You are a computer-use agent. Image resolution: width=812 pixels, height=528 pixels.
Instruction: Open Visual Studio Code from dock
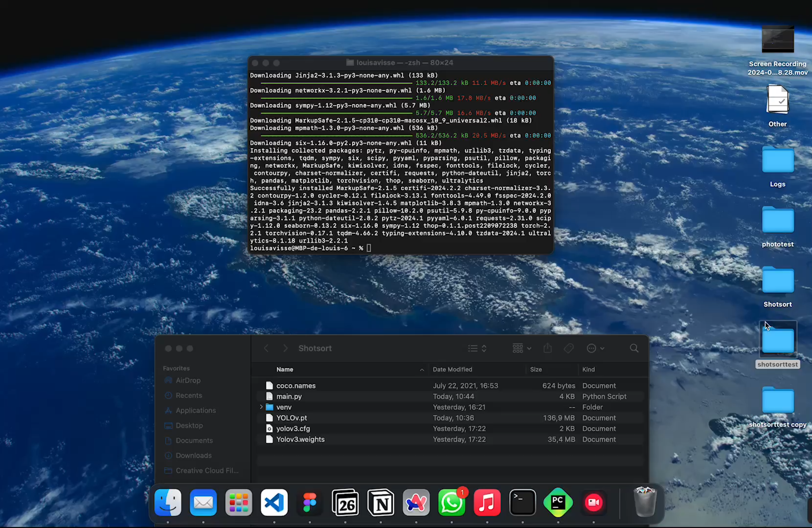(x=274, y=503)
